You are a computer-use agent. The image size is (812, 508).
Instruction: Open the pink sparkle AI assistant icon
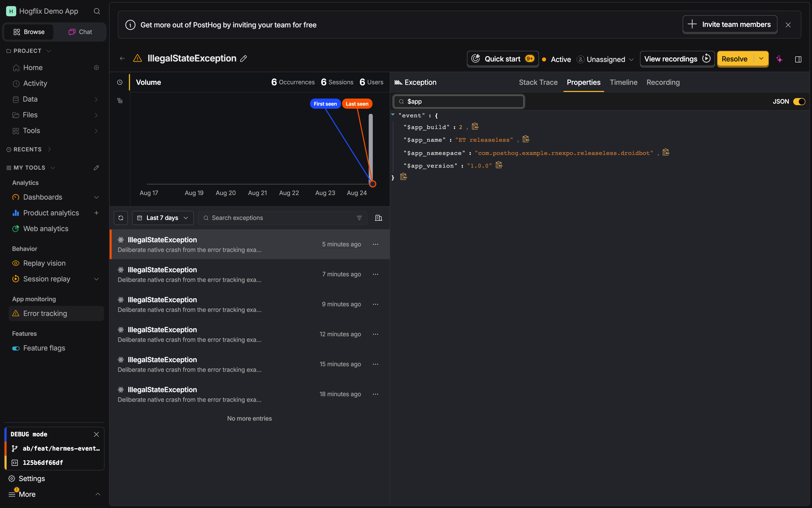click(x=779, y=59)
